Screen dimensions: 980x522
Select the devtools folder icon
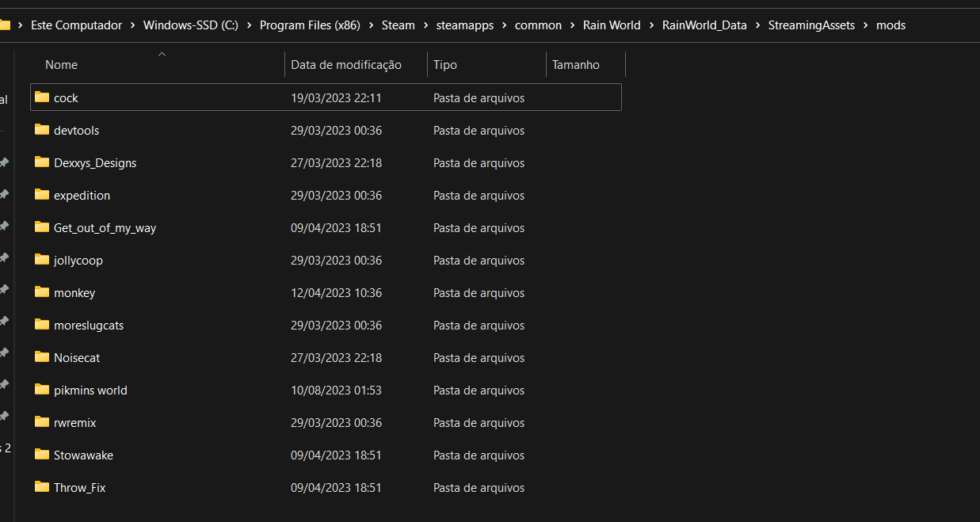(x=42, y=130)
